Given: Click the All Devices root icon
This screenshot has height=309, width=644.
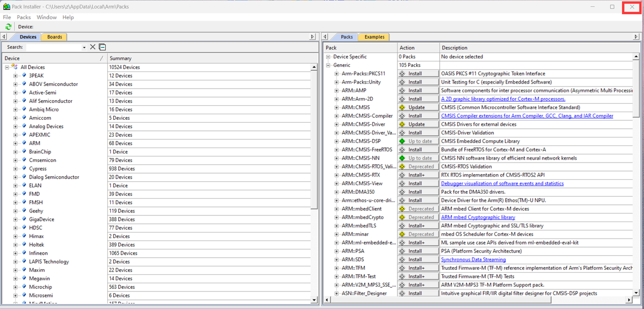Looking at the screenshot, I should 15,67.
